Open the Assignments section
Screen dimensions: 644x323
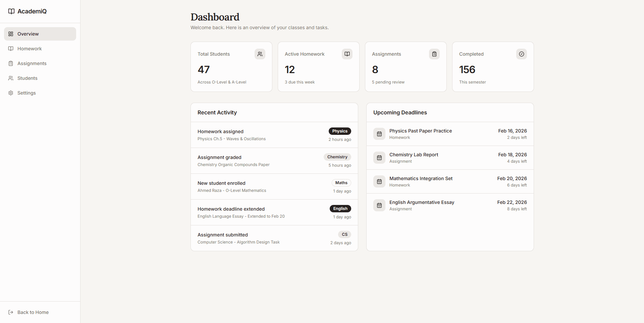(x=32, y=63)
